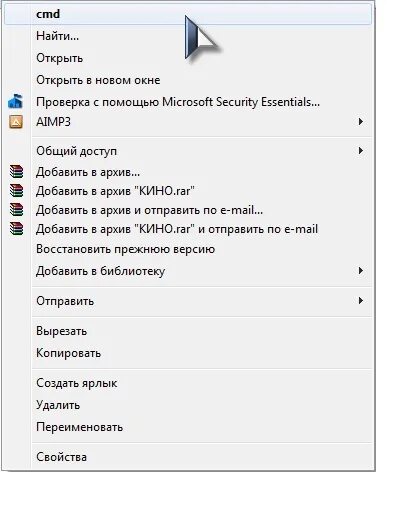Click WinRAR icon for "КИНО.rar" и отправить по e-mail
The height and width of the screenshot is (524, 416).
pos(16,229)
